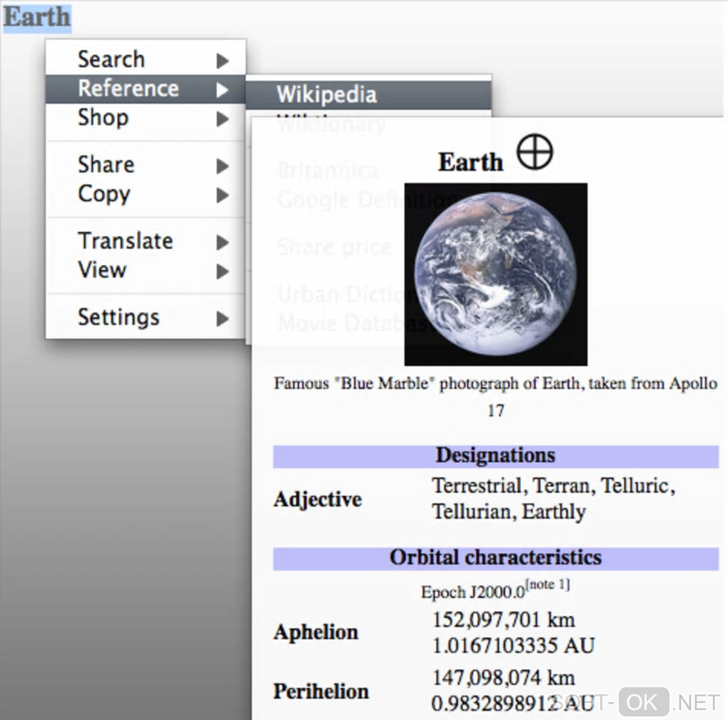Click the arrow beside Shop
The image size is (728, 720).
point(223,119)
